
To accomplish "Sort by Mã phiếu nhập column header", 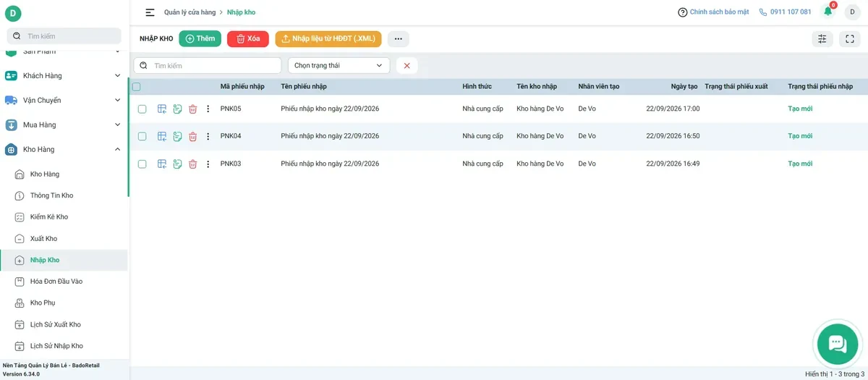I will point(242,87).
